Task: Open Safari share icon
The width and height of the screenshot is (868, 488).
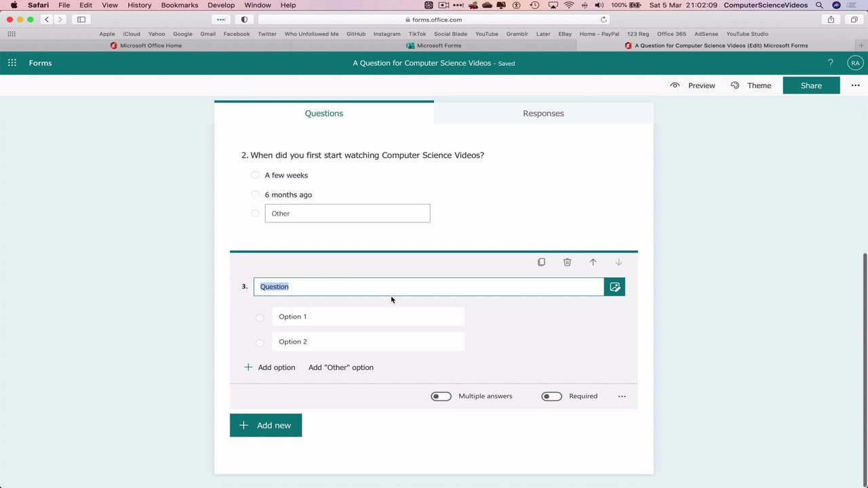Action: [x=831, y=20]
